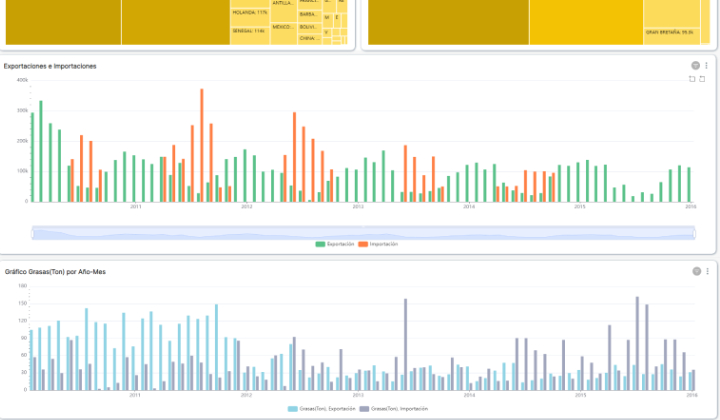Open three-dot menu of Gráfico Grasas chart
The width and height of the screenshot is (720, 420).
706,271
